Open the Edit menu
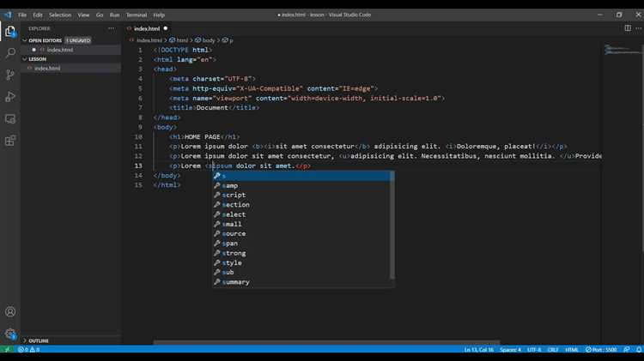 tap(38, 15)
